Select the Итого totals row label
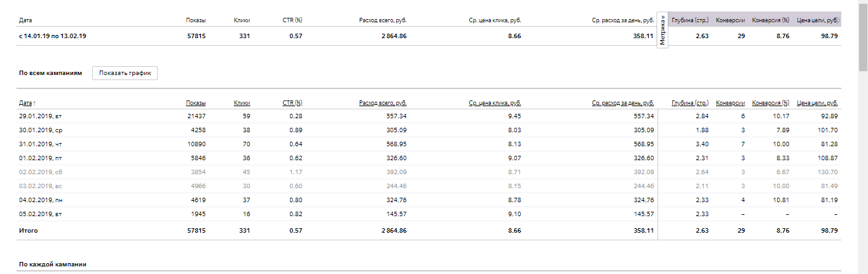The image size is (868, 274). click(x=29, y=231)
